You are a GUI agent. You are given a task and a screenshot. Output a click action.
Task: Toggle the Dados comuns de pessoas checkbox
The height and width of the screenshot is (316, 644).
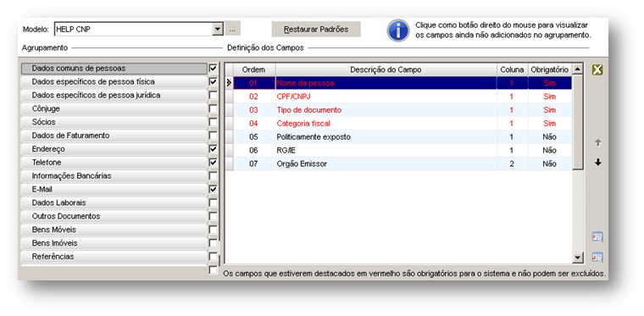(x=213, y=68)
